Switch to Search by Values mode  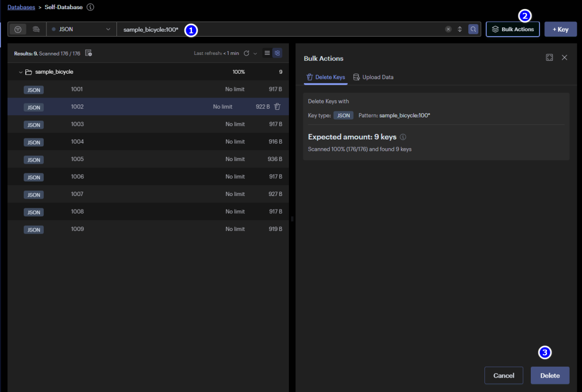(x=36, y=29)
